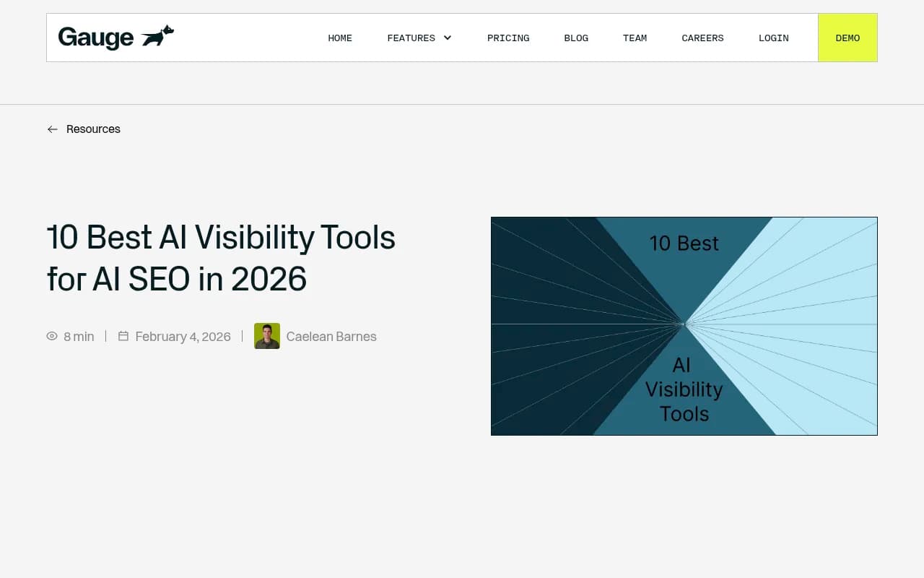
Task: Go back via the Resources link
Action: click(x=93, y=129)
